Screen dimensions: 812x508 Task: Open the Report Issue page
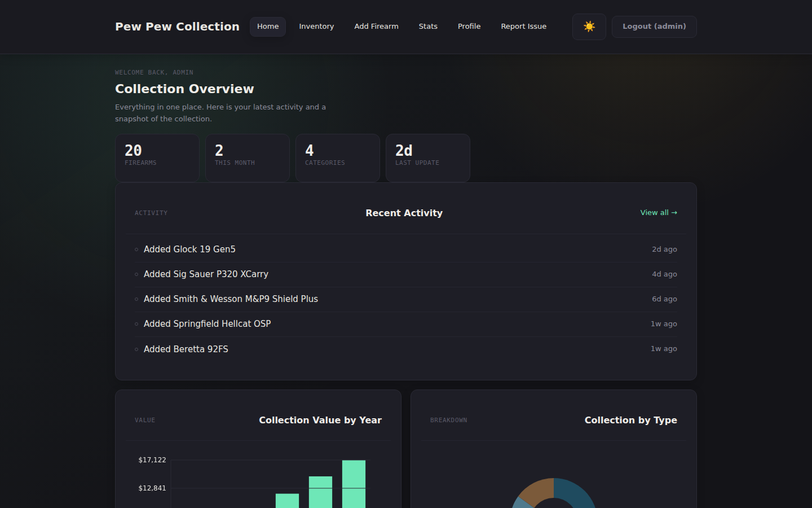pos(523,27)
